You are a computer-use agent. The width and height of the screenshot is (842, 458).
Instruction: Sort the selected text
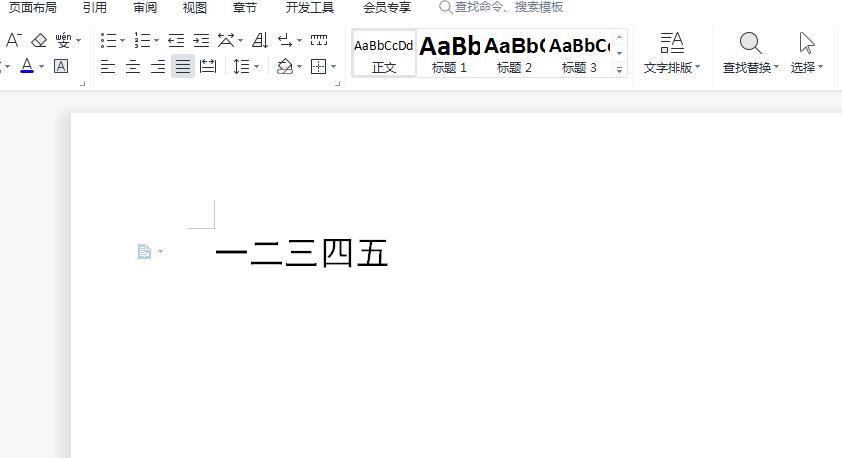coord(260,40)
